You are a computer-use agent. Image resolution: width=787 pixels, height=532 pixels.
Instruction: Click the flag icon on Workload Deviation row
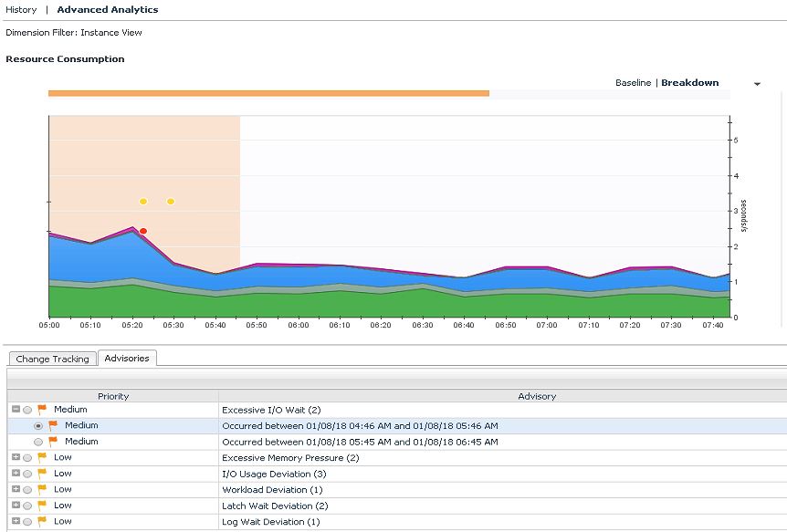[42, 490]
